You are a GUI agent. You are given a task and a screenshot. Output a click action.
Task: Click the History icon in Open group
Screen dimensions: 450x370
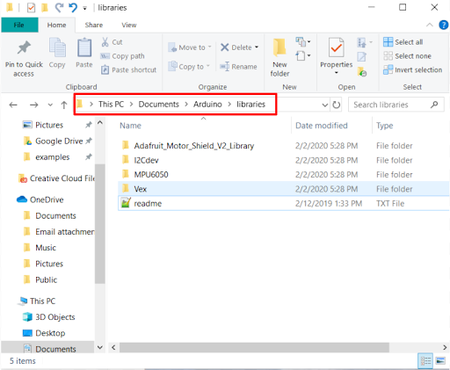pos(362,71)
